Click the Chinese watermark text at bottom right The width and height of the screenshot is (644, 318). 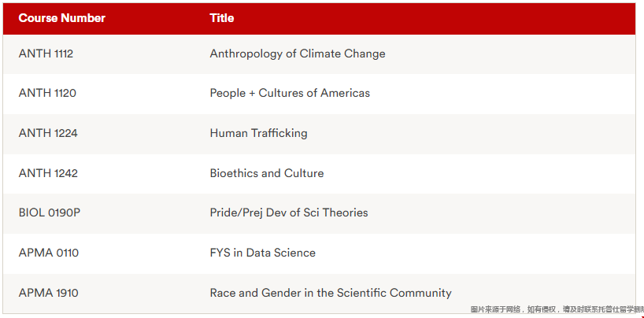[x=557, y=310]
